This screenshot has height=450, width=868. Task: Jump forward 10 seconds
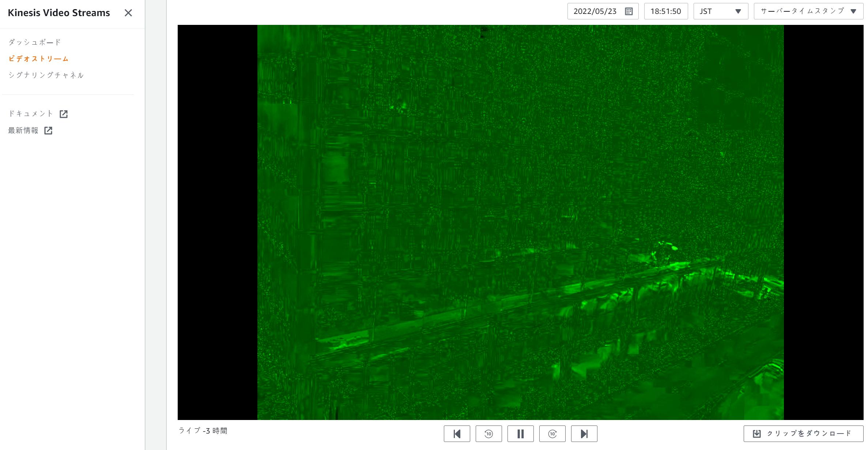point(552,434)
